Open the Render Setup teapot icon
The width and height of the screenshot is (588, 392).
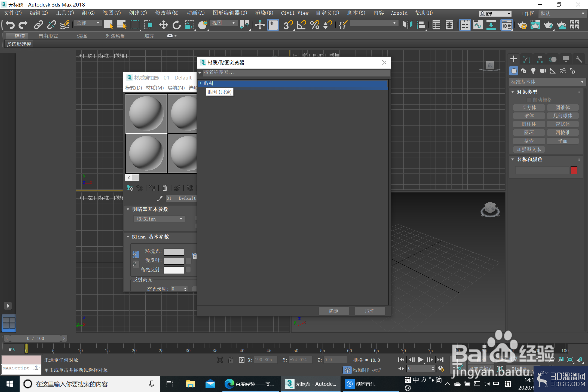coord(522,25)
